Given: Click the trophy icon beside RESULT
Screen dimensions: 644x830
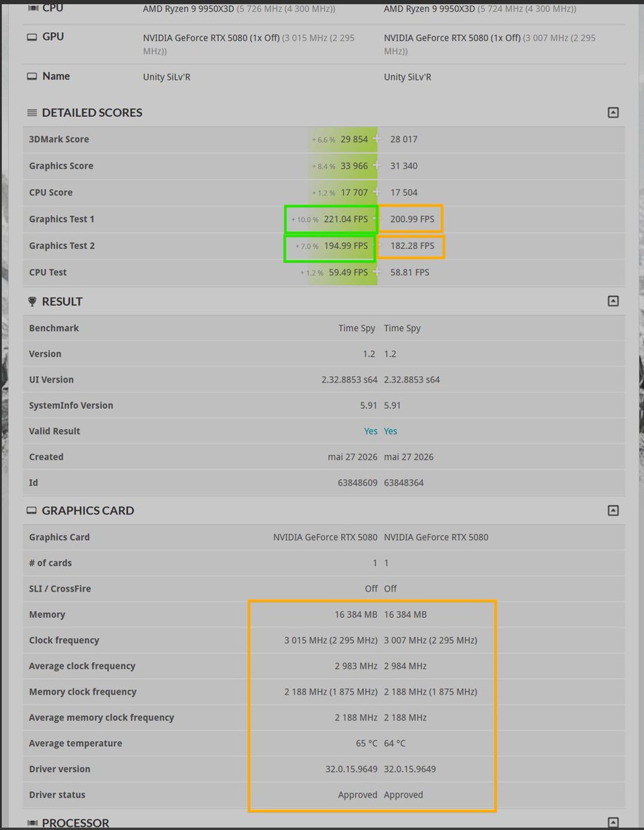Looking at the screenshot, I should coord(32,302).
